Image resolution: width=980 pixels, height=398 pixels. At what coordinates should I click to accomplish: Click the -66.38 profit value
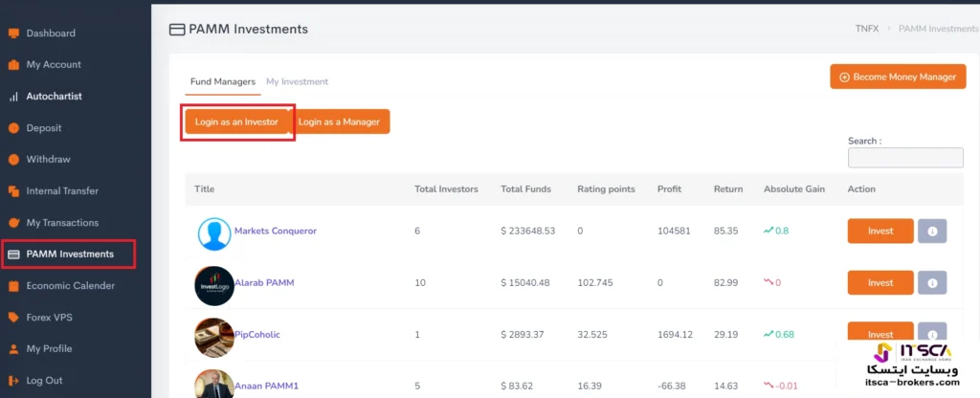pos(671,387)
